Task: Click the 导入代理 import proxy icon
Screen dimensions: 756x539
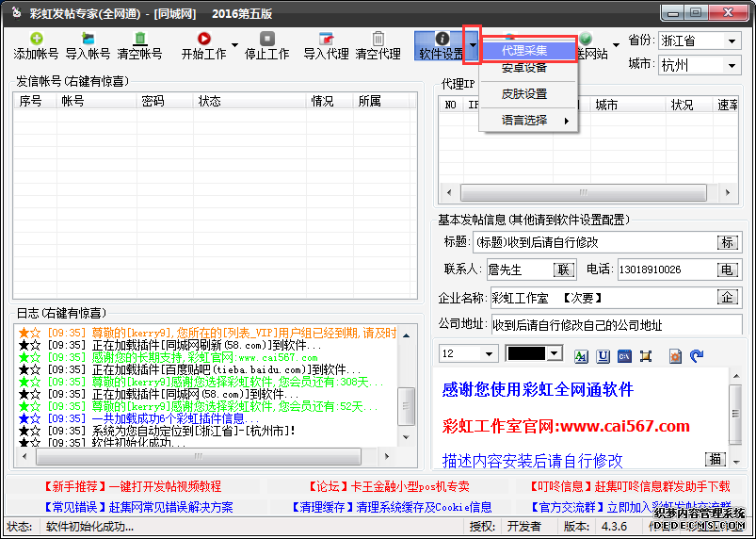Action: [327, 39]
